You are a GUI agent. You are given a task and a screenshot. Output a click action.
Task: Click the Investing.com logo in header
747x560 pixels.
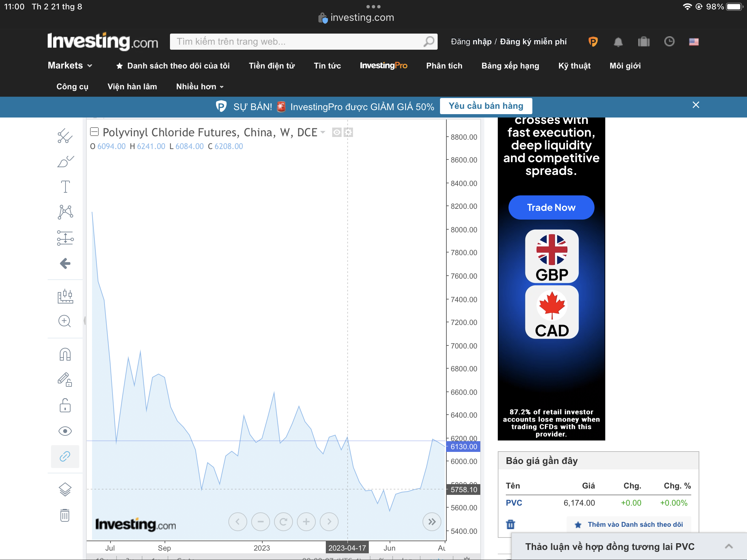[x=103, y=41]
